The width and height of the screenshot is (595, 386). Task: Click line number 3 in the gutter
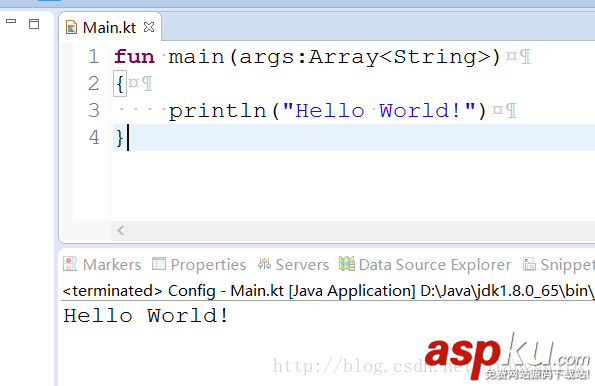pyautogui.click(x=94, y=110)
